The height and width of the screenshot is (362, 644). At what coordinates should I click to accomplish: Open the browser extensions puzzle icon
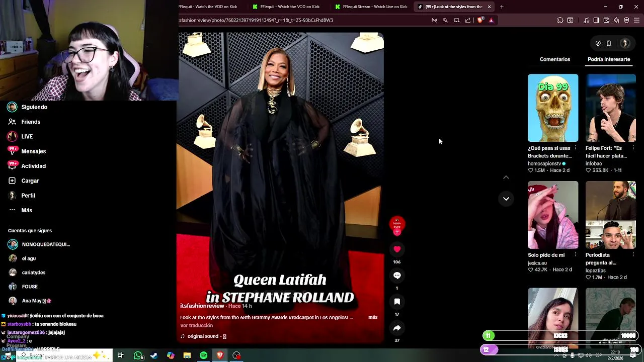(560, 20)
